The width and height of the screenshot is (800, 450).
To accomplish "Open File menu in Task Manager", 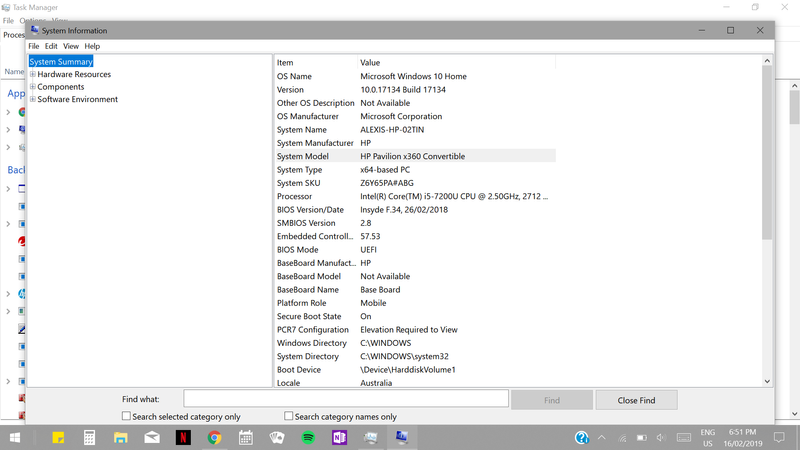I will coord(8,20).
